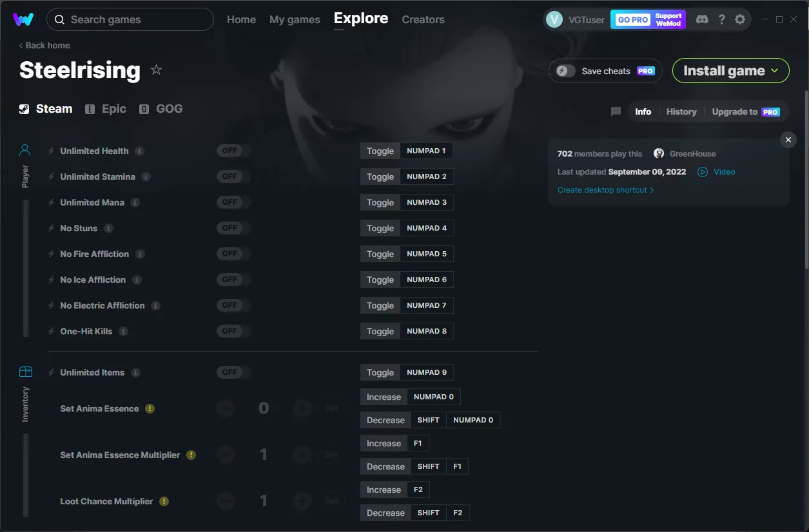Show info for Unlimited Items
The image size is (809, 532).
click(x=135, y=372)
